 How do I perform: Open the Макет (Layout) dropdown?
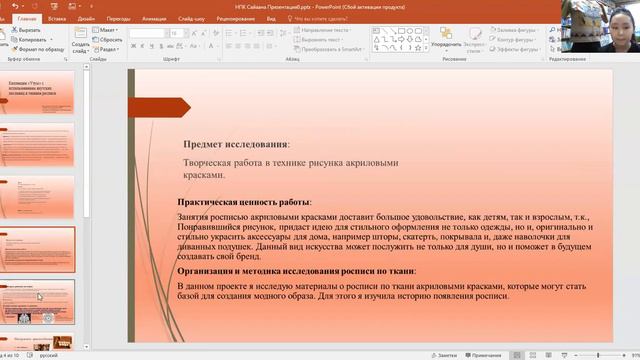click(x=105, y=30)
